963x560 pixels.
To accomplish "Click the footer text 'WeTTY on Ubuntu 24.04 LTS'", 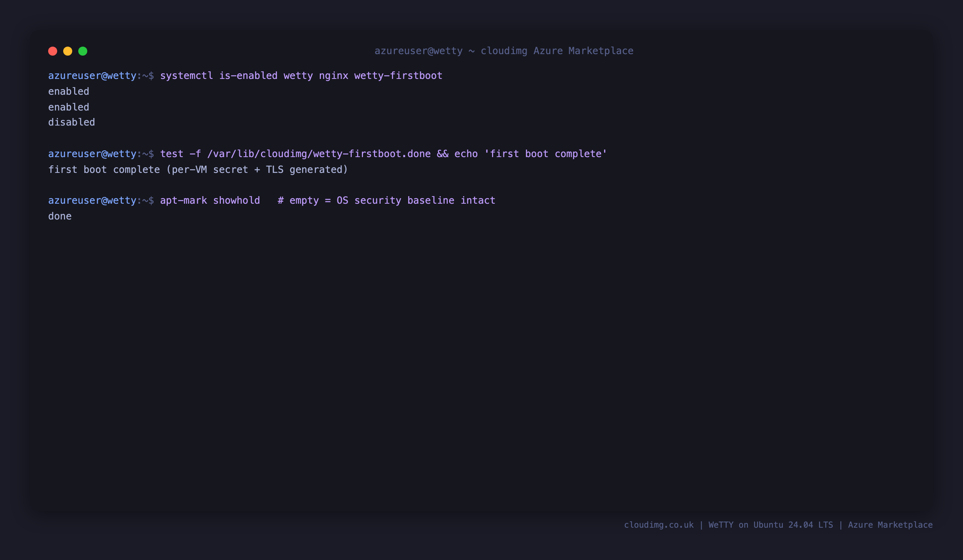I will pos(770,525).
